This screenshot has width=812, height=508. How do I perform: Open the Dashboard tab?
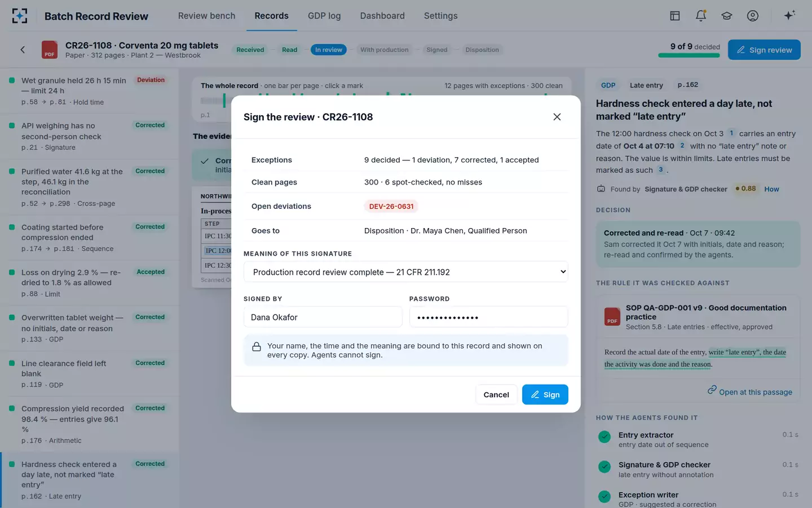[382, 16]
